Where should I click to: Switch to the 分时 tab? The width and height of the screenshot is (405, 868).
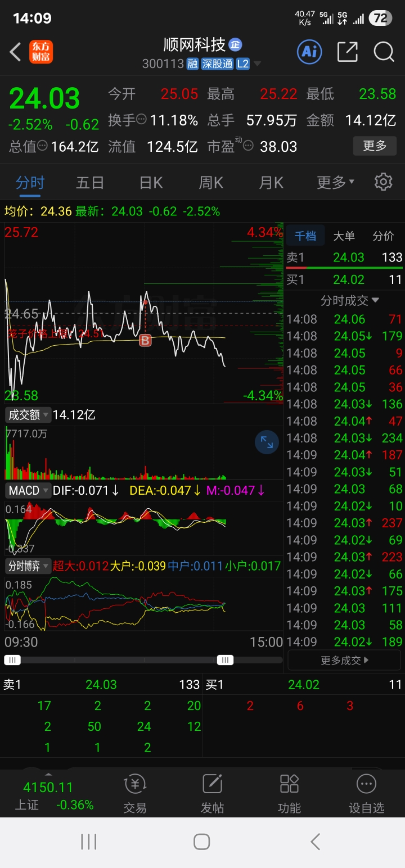pos(30,182)
